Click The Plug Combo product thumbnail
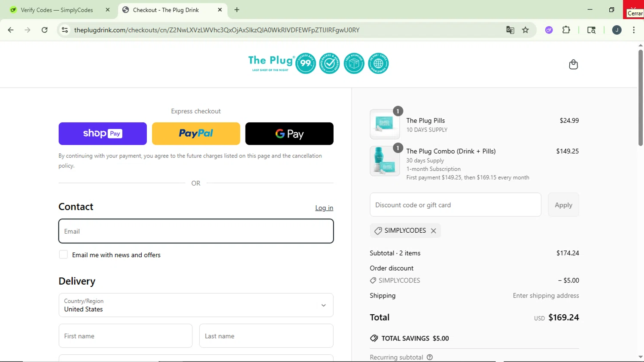The width and height of the screenshot is (644, 362). (x=385, y=161)
